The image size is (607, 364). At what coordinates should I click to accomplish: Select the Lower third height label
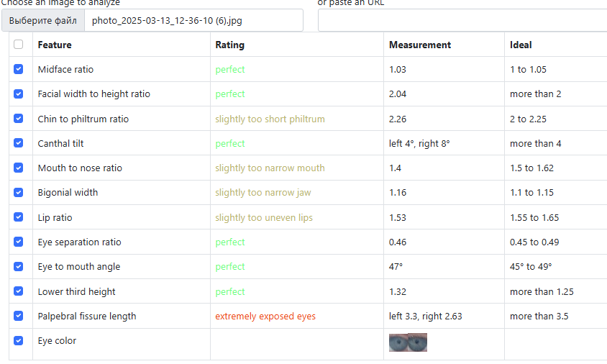77,291
